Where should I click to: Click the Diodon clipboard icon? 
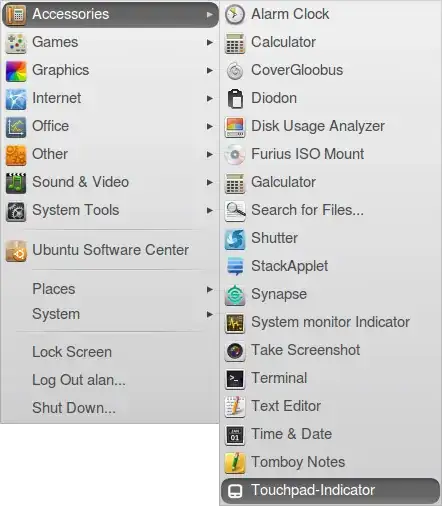point(235,99)
